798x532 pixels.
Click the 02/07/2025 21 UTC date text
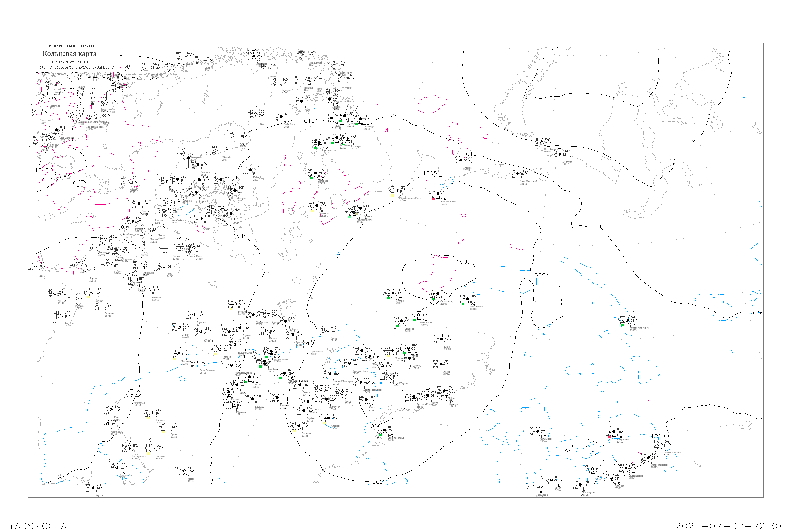70,62
